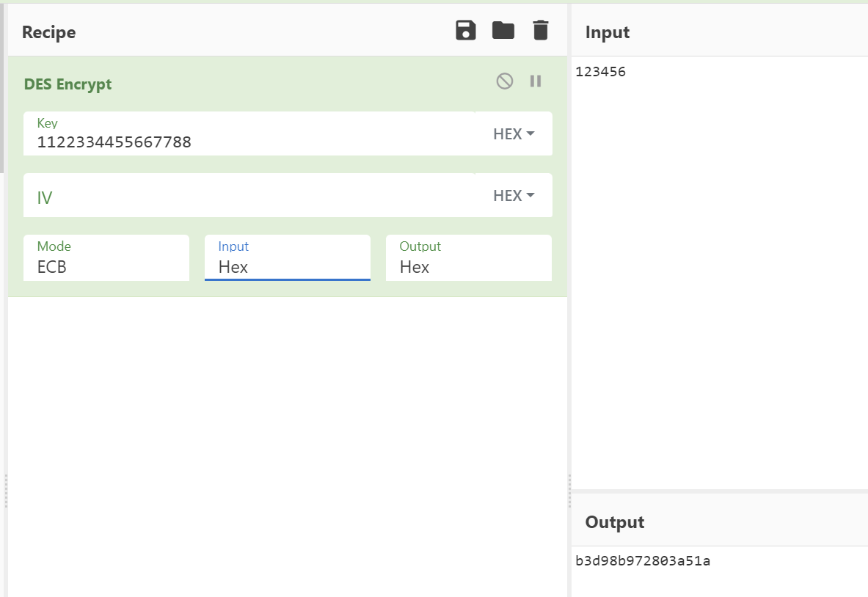Disable the DES Encrypt operation
The height and width of the screenshot is (597, 868).
[505, 81]
